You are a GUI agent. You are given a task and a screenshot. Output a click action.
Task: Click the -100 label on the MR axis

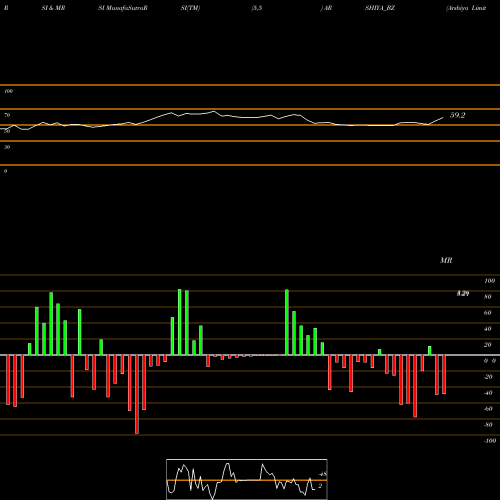point(490,441)
